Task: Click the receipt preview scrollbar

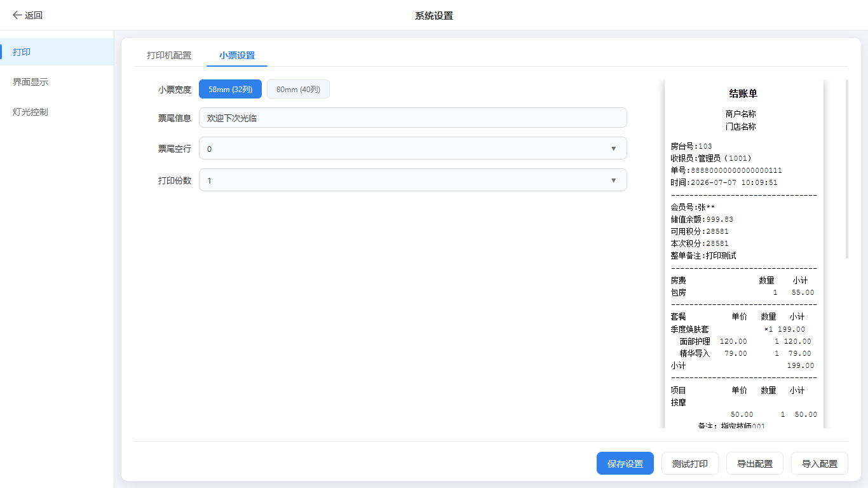Action: pyautogui.click(x=847, y=169)
